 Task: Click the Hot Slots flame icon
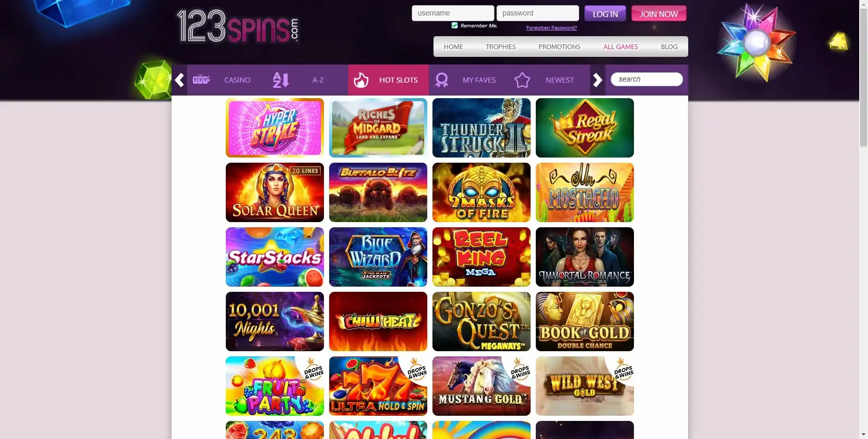click(361, 80)
